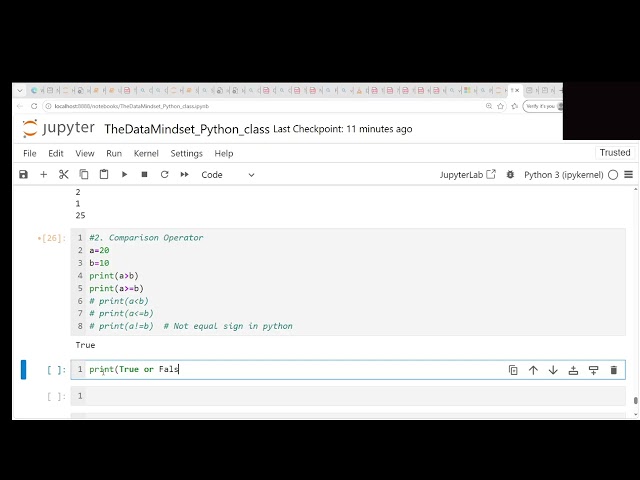Move active cell down arrow
The width and height of the screenshot is (640, 480).
pos(553,370)
